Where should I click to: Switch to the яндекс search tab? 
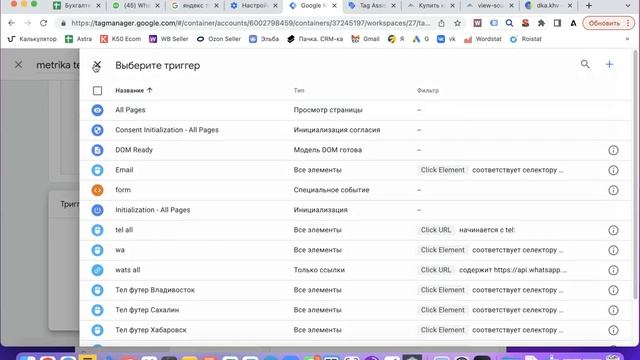[x=195, y=6]
